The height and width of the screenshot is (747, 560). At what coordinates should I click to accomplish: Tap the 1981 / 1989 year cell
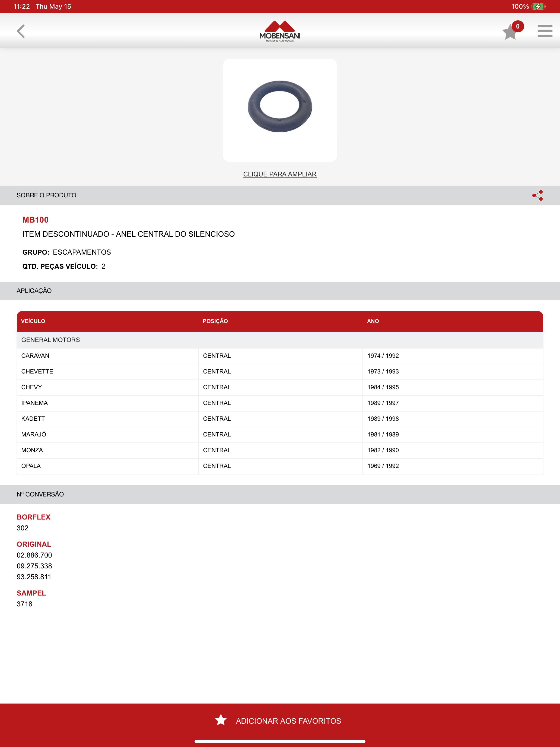(453, 435)
